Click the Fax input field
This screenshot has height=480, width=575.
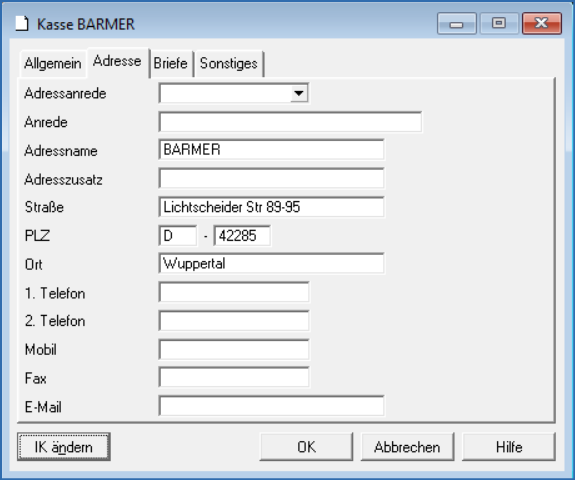pyautogui.click(x=234, y=377)
